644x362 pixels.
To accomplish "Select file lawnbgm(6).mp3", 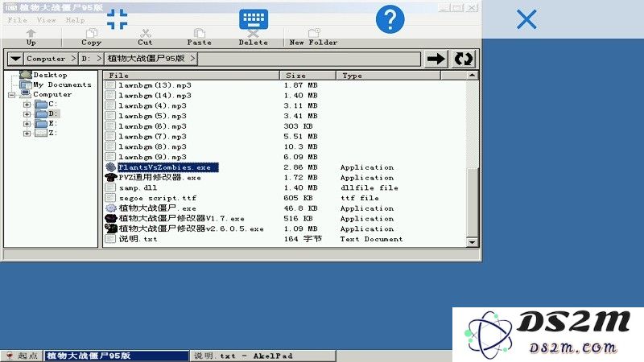I will click(152, 126).
